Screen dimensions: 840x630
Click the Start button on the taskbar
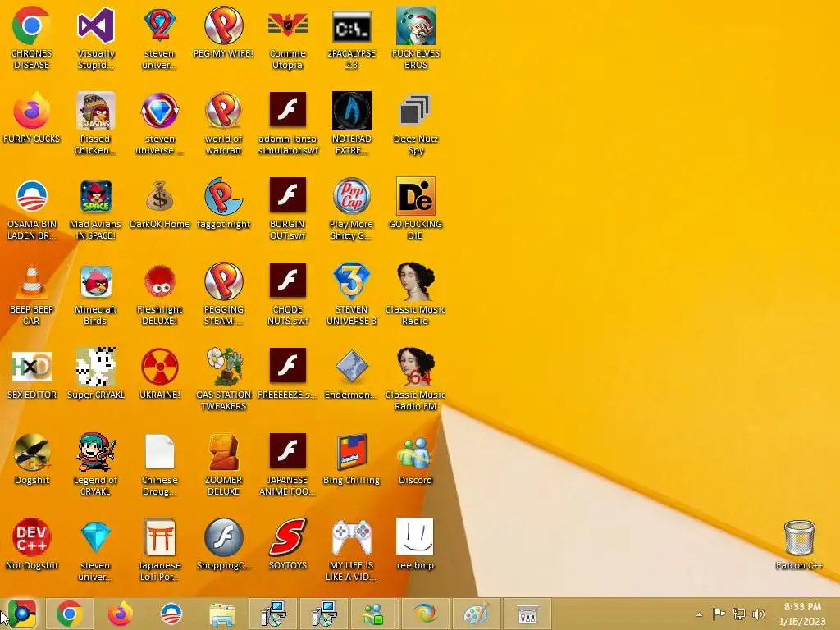pos(22,614)
